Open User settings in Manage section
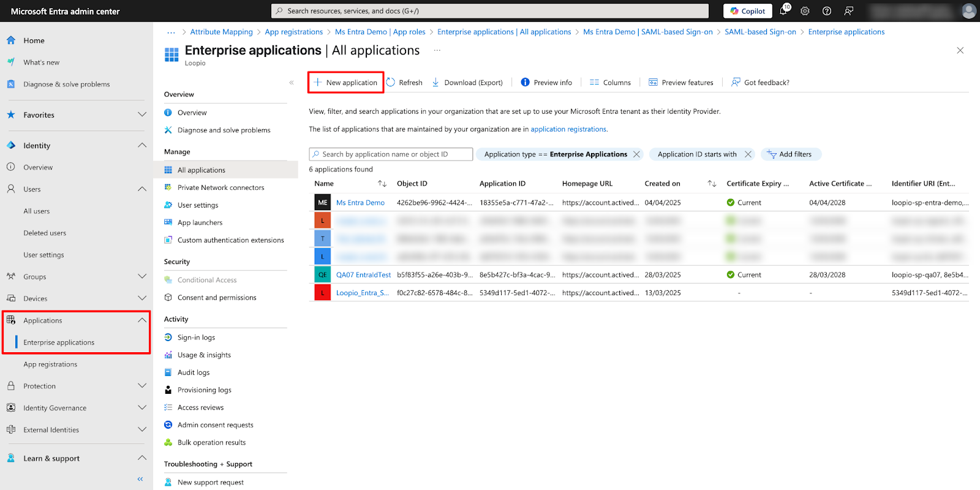 click(198, 205)
